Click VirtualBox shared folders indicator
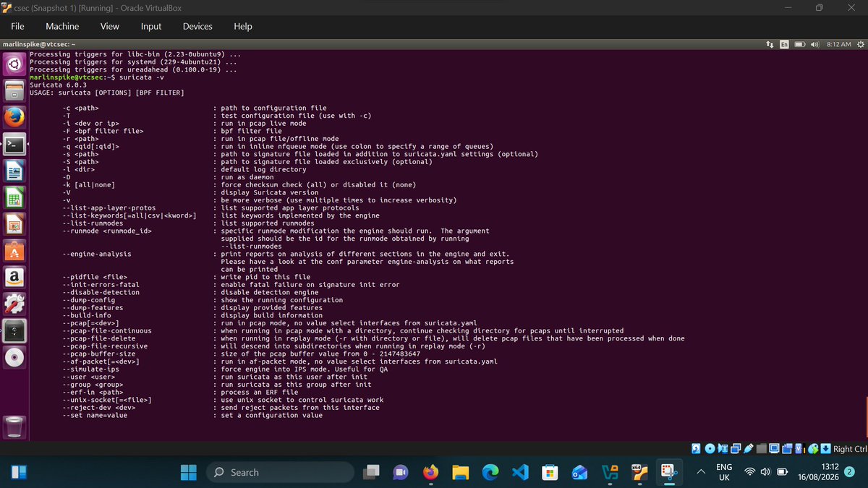This screenshot has width=868, height=488. (762, 449)
